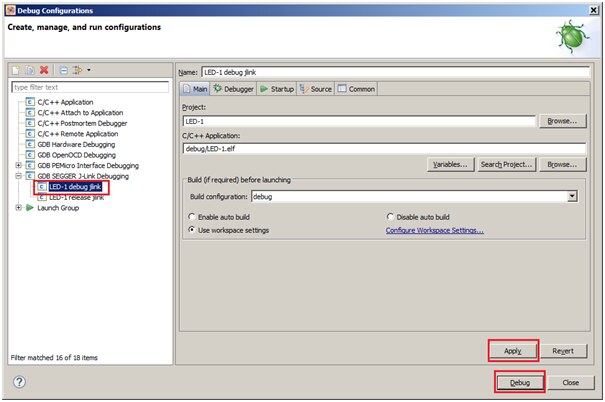Screen dimensions: 605x402
Task: Delete selected configuration with red X icon
Action: [44, 70]
